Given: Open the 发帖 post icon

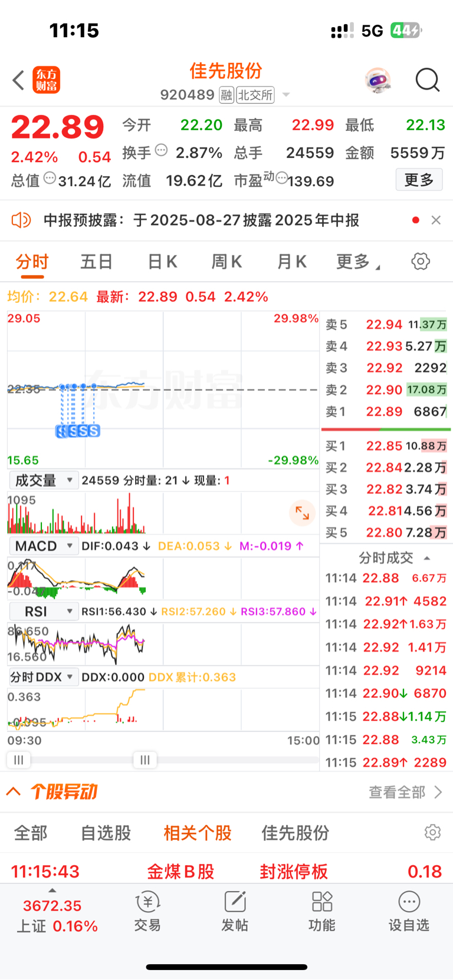Looking at the screenshot, I should 235,911.
